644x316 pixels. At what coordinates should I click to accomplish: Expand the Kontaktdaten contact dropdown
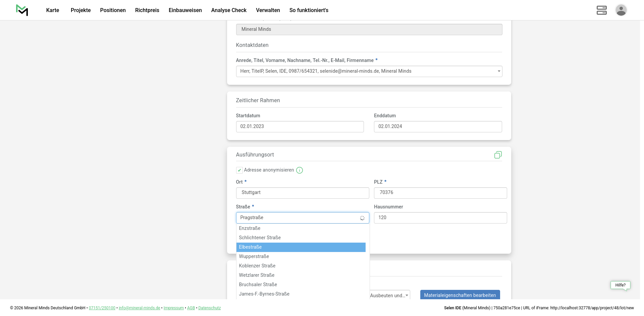(369, 71)
